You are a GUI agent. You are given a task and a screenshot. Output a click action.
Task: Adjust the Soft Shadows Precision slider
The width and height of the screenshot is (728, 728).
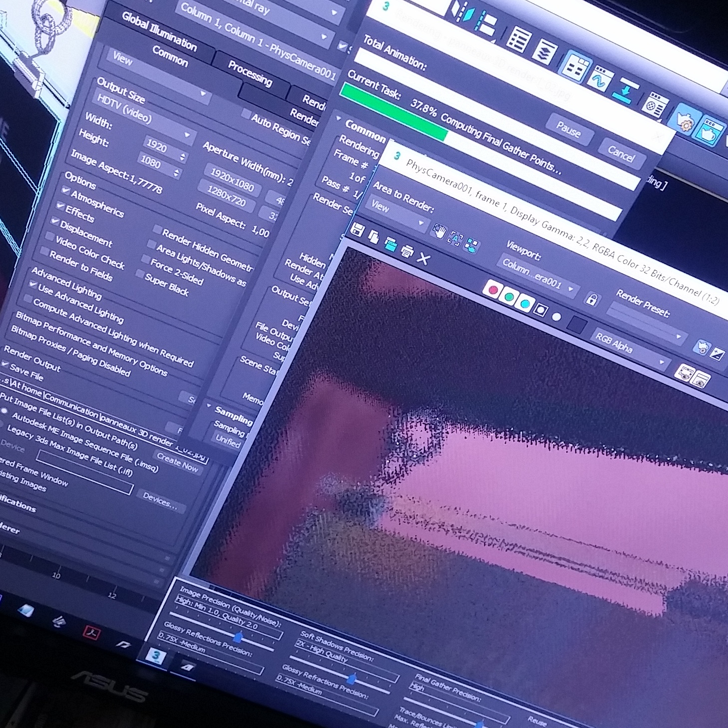click(352, 678)
